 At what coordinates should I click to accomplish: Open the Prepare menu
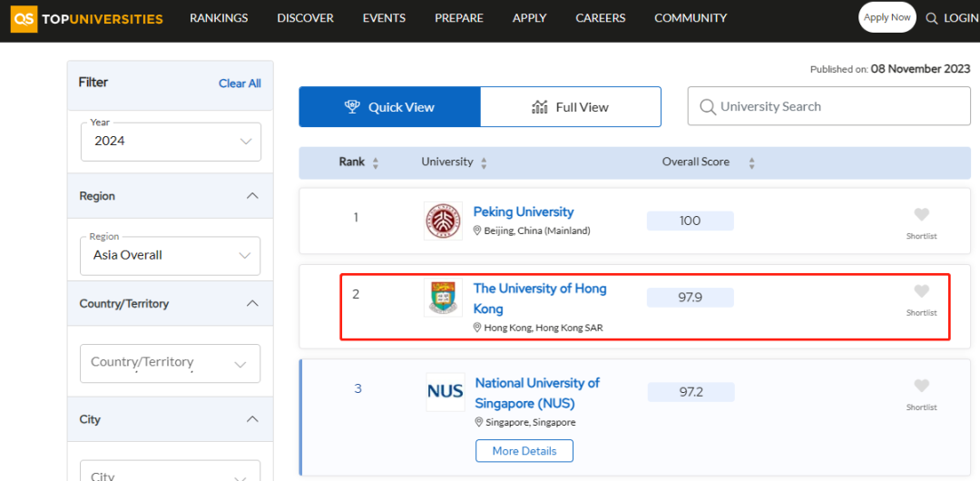tap(459, 18)
